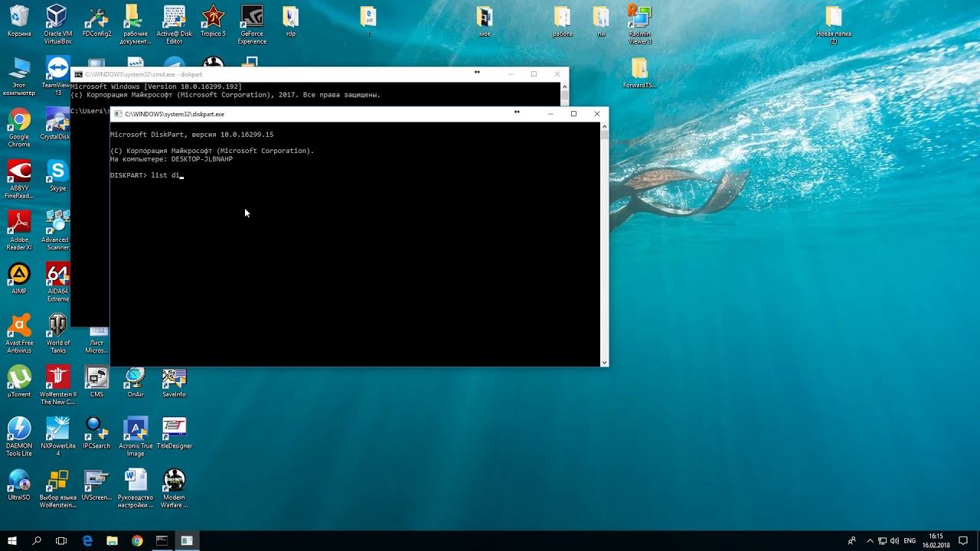This screenshot has height=551, width=980.
Task: Select the Новая папка (2) folder
Action: [834, 24]
